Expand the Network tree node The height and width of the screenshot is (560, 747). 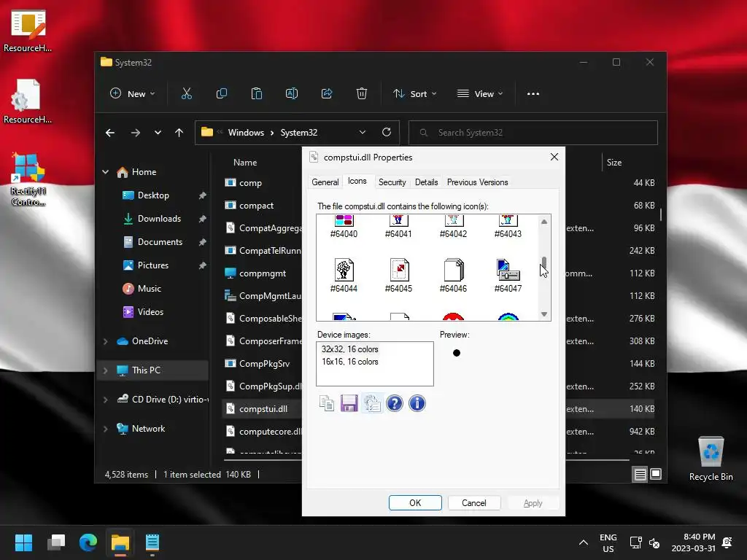pos(105,429)
